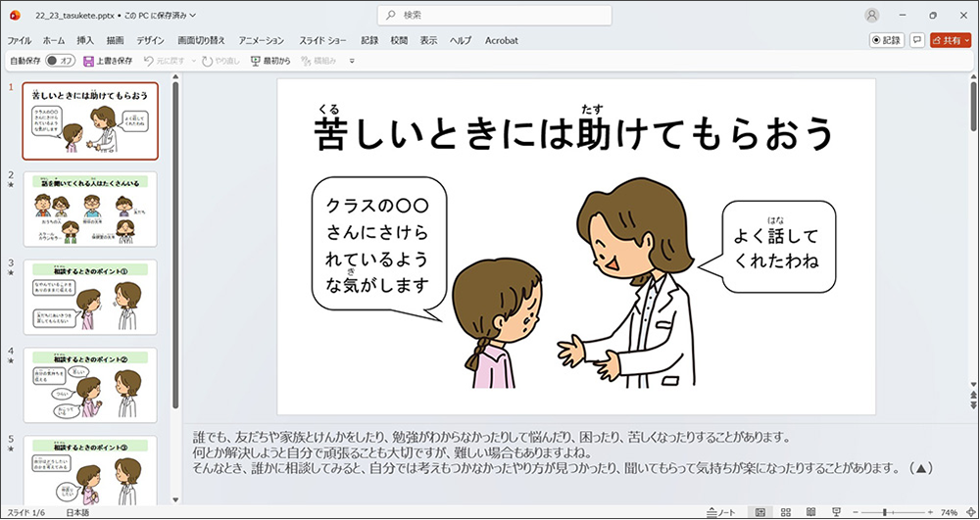Fit slide to current window icon
Viewport: 980px width, 520px height.
pyautogui.click(x=968, y=512)
